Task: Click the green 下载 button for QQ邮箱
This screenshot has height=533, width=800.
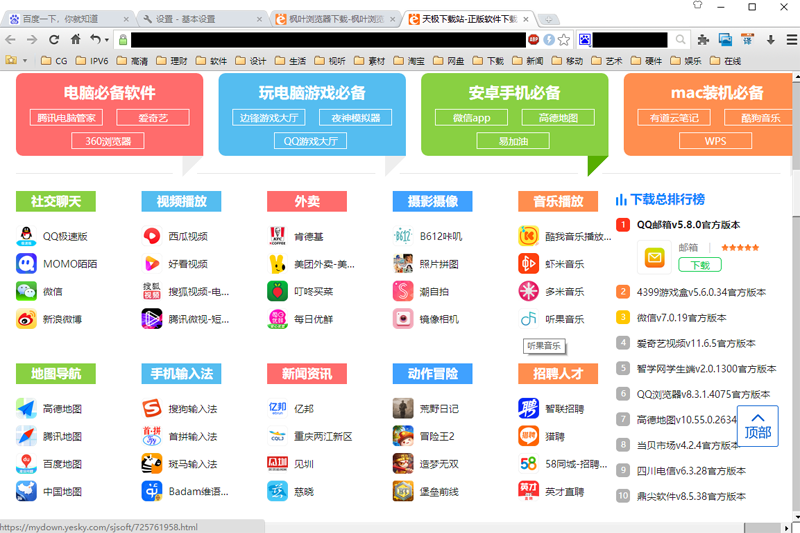Action: point(699,265)
